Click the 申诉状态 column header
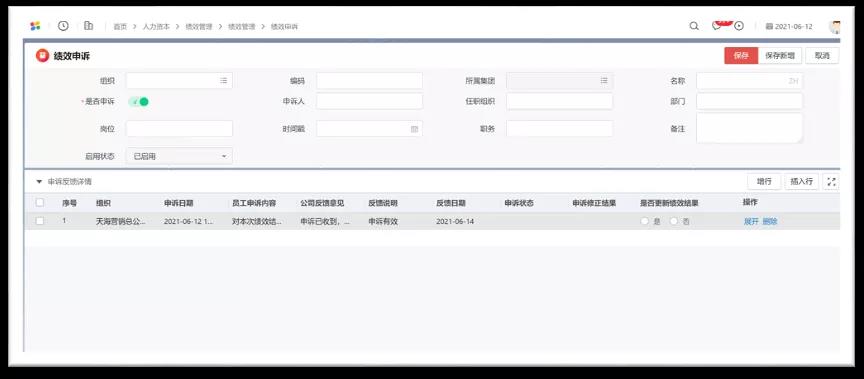This screenshot has height=379, width=864. (x=519, y=203)
